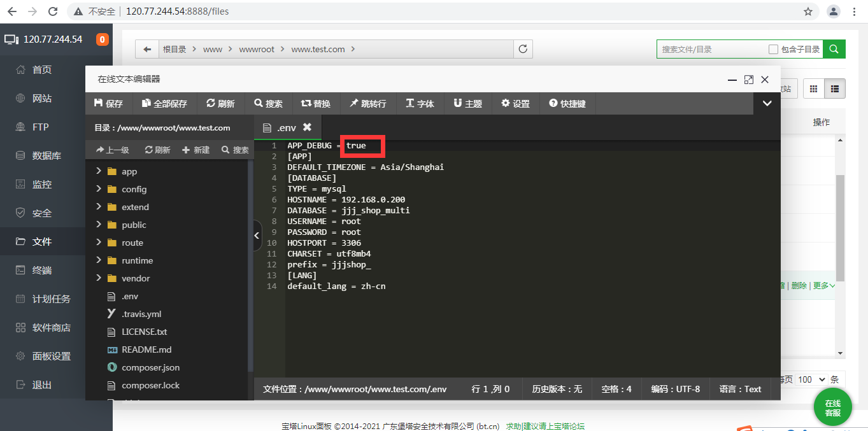Screen dimensions: 868x431
Task: Open Search (搜索) in the editor toolbar
Action: pos(268,103)
